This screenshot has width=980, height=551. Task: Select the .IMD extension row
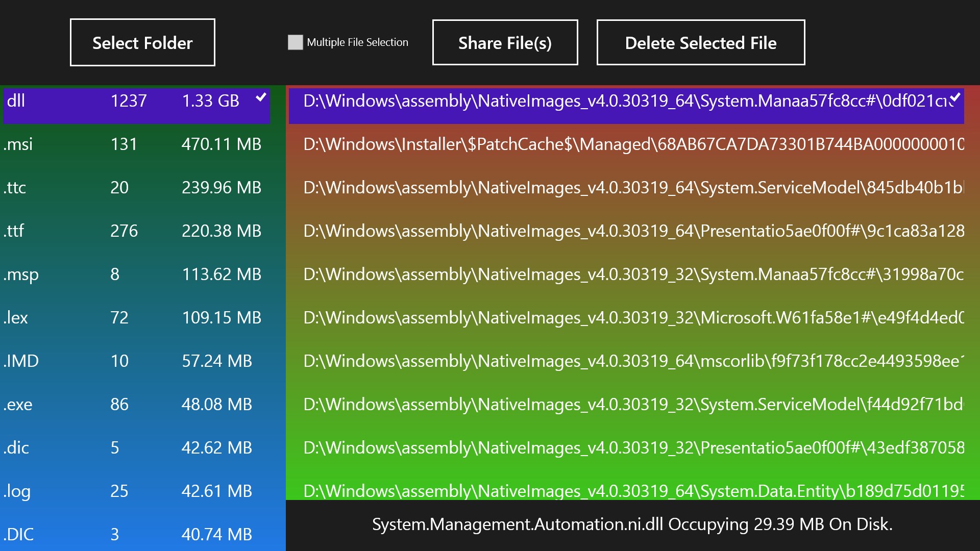[x=135, y=361]
